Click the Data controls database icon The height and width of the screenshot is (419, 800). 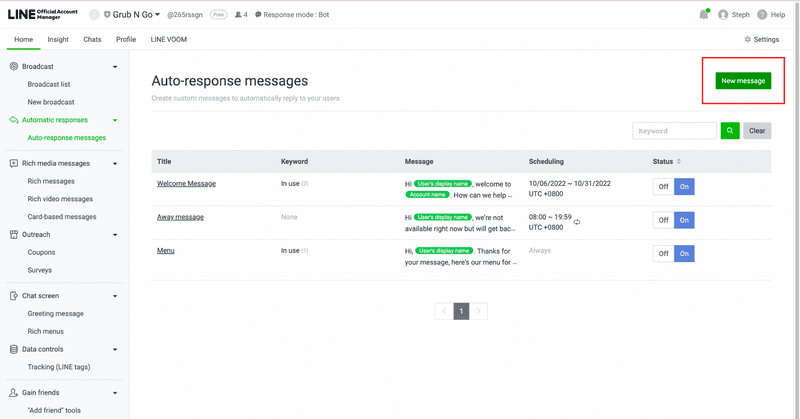pos(14,350)
